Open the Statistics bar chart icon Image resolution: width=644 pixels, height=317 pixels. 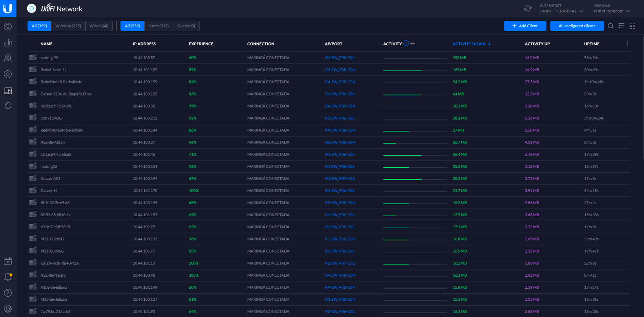coord(8,42)
